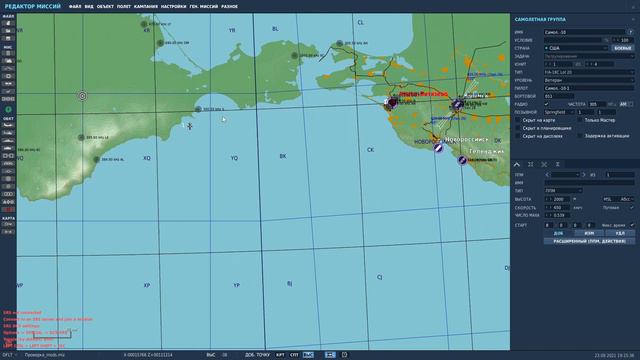Viewport: 640px width, 360px height.
Task: Open the ФАЙЛ menu
Action: coord(75,7)
